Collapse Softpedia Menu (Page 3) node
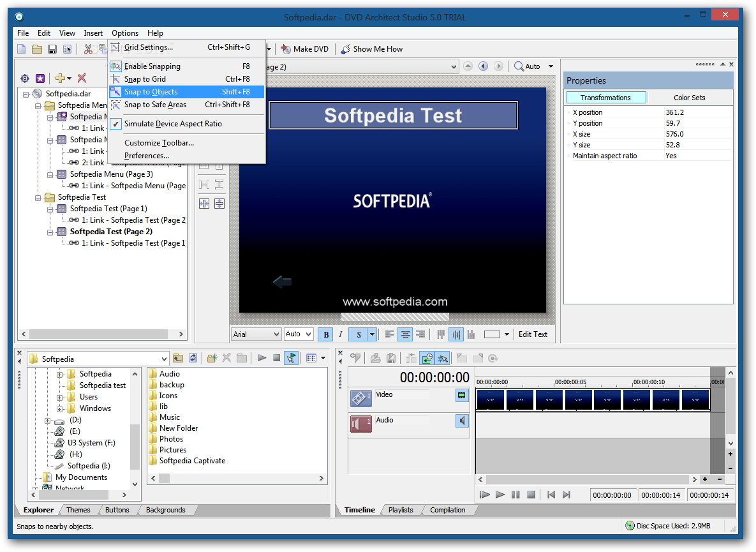This screenshot has width=756, height=552. [50, 174]
